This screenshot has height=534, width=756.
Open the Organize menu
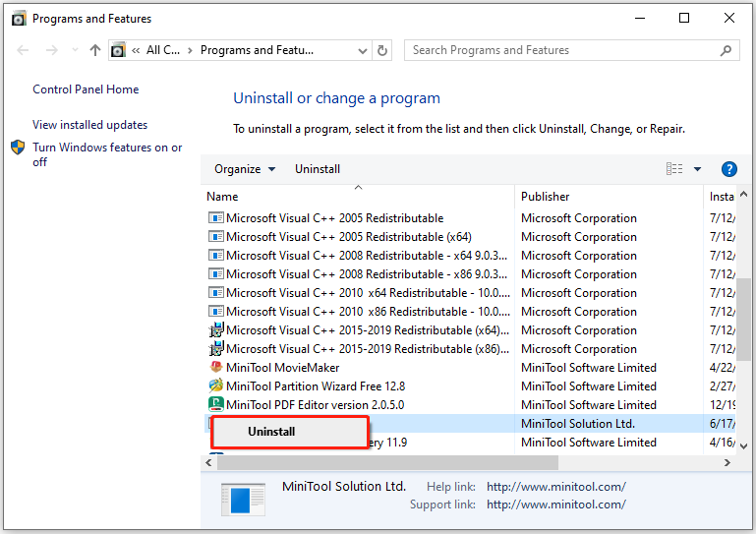click(x=245, y=169)
